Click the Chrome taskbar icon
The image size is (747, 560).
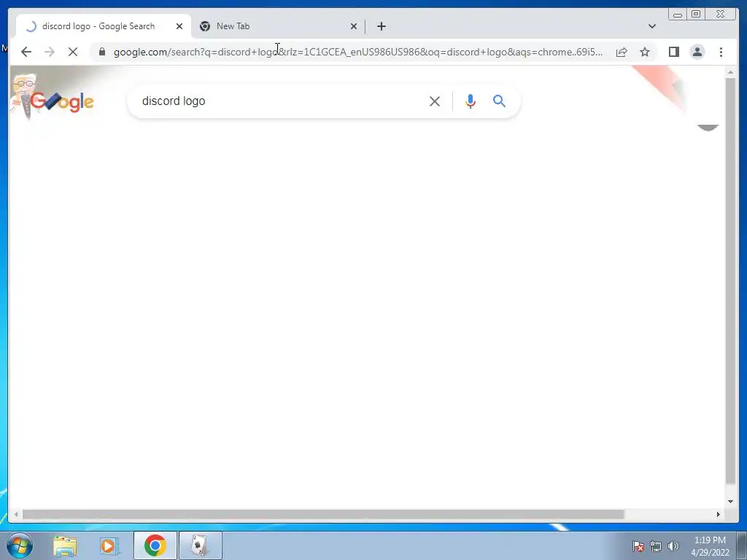(155, 545)
